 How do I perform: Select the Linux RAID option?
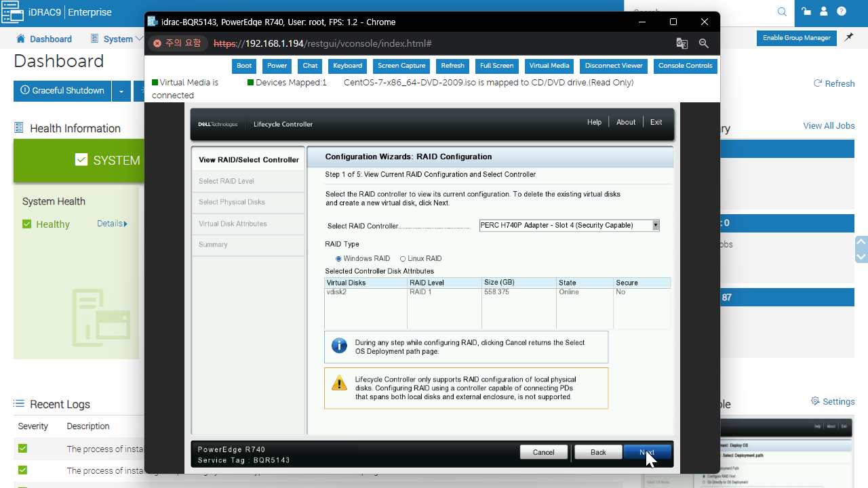[403, 259]
